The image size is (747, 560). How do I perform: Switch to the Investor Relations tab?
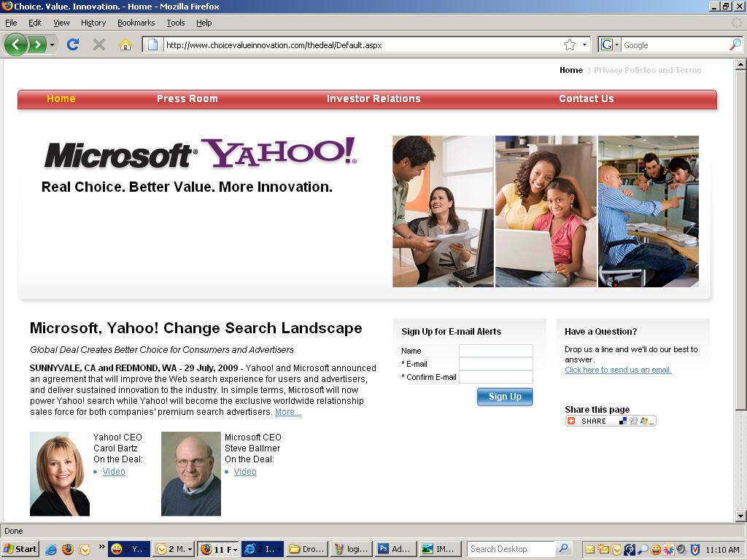click(x=373, y=98)
